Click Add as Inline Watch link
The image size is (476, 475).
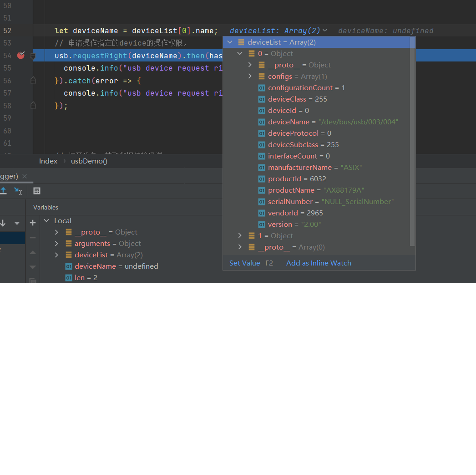[319, 263]
